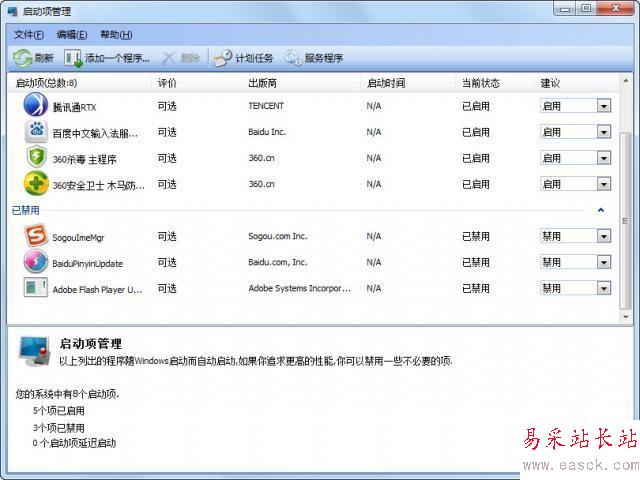The image size is (640, 480).
Task: Click the Adobe Systems Incorpor... publisher cell
Action: (300, 288)
